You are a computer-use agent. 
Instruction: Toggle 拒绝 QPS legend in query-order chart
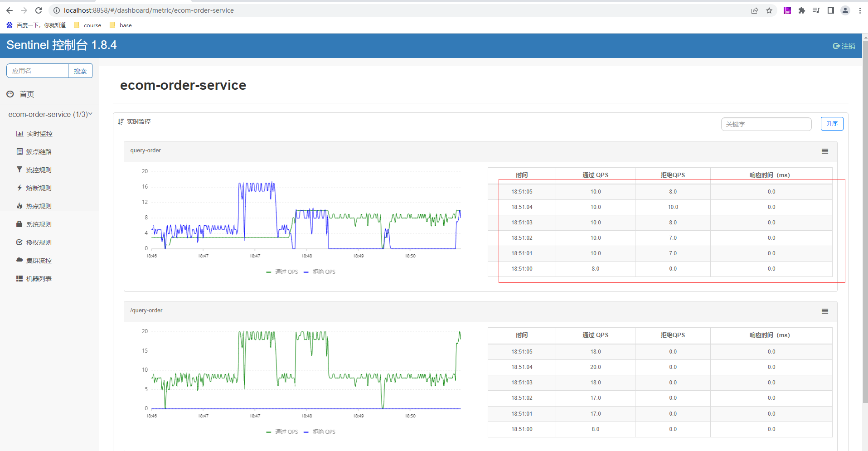(x=320, y=272)
